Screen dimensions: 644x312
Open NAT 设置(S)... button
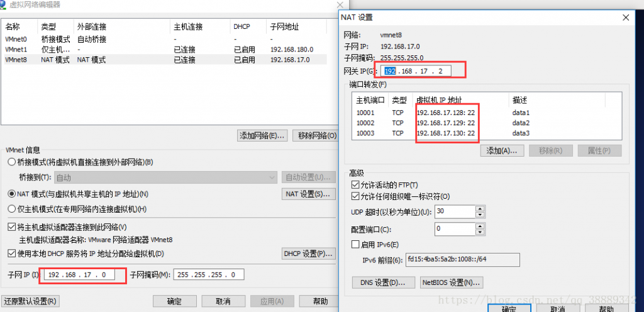click(308, 194)
